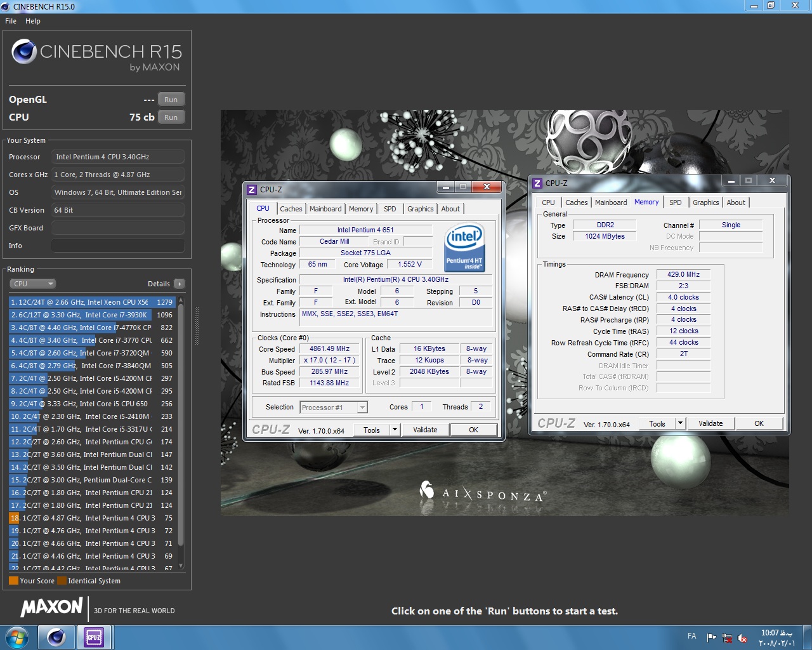The image size is (812, 650).
Task: Select ranking row Core i7-3930K 1096
Action: coord(92,315)
